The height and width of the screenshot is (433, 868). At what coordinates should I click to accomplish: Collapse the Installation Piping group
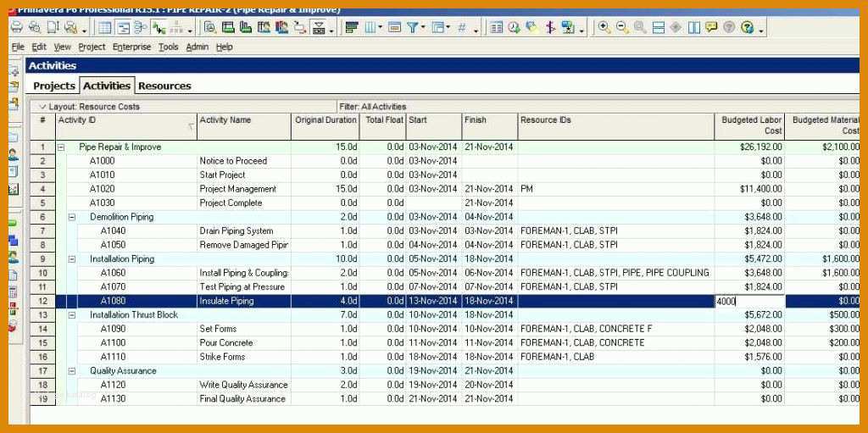tap(72, 259)
